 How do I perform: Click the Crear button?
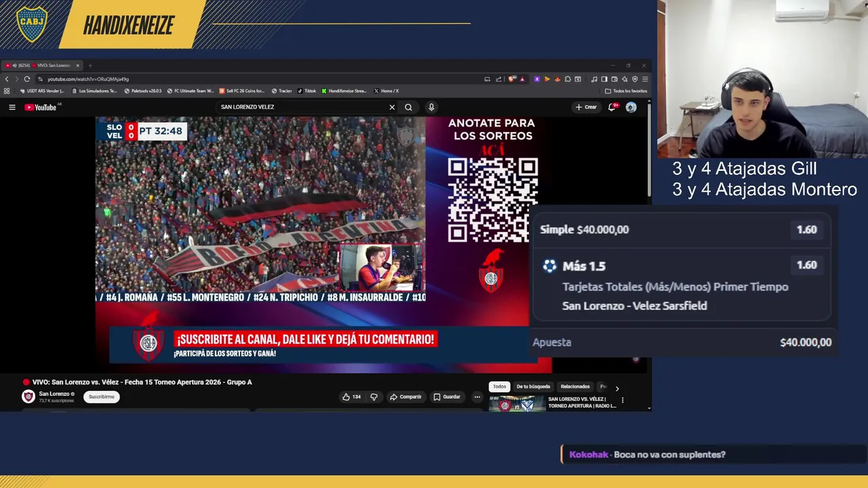point(586,107)
